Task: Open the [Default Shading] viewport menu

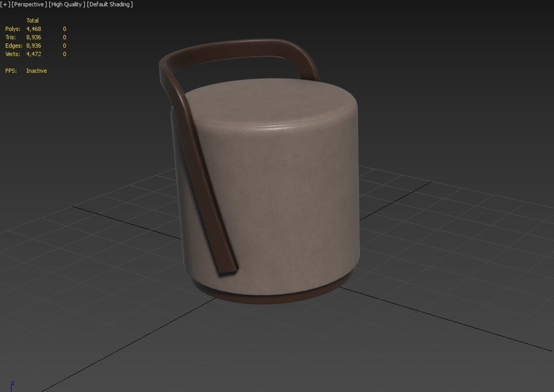Action: tap(110, 4)
